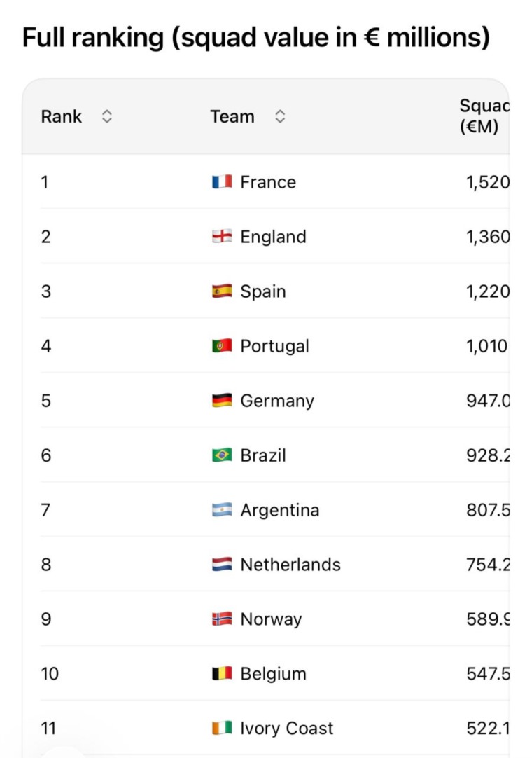Image resolution: width=532 pixels, height=758 pixels.
Task: Click the Portugal flag icon
Action: pos(222,345)
